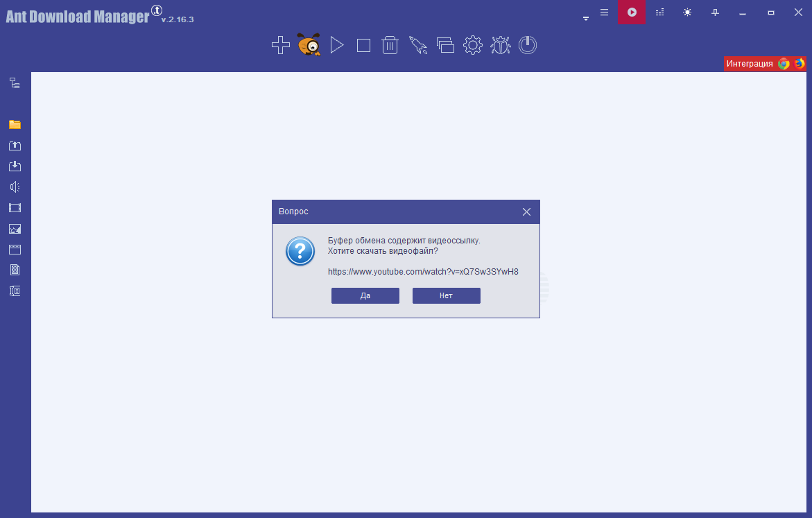
Task: Delete item using the trash can icon
Action: [390, 46]
